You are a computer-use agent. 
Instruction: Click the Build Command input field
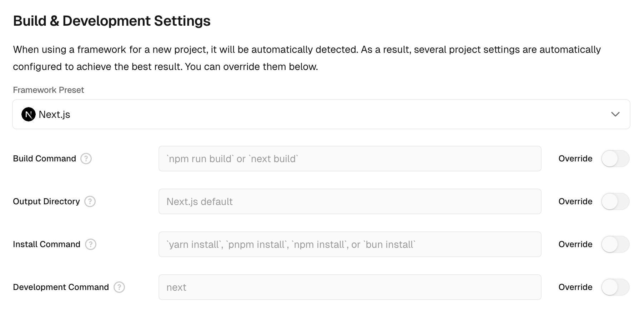coord(350,159)
